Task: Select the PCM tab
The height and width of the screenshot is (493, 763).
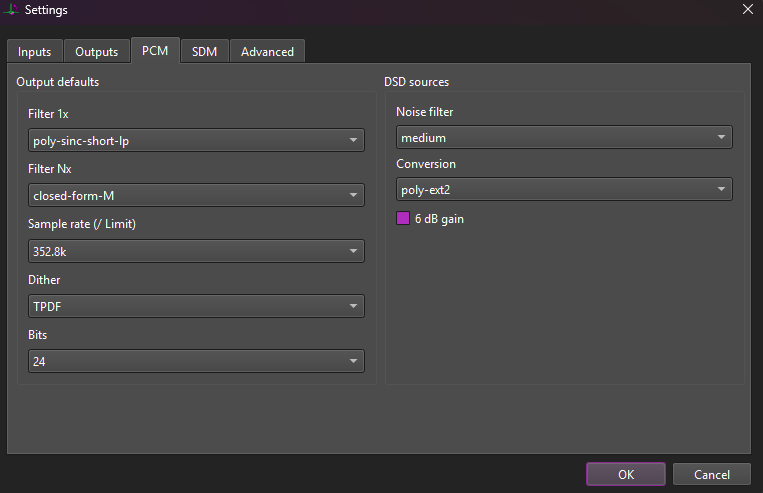Action: 155,51
